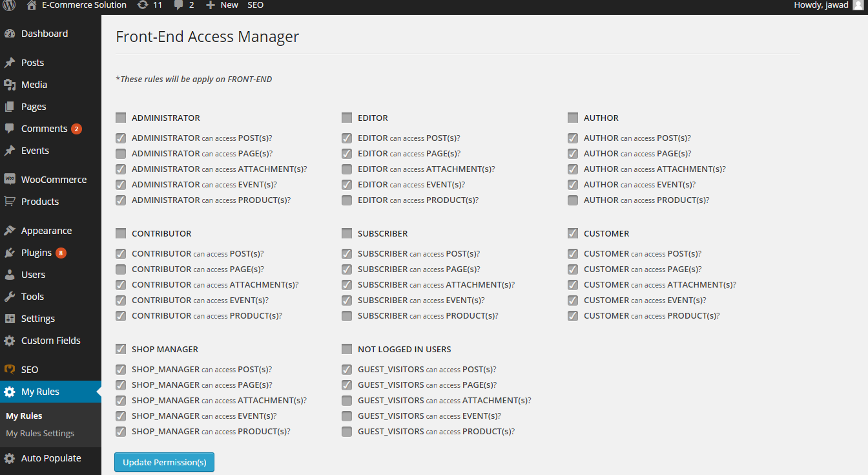Click the comments bubble icon in admin bar

pyautogui.click(x=178, y=5)
